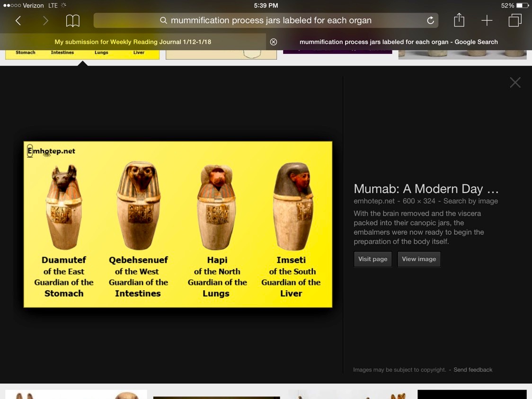532x399 pixels.
Task: Open the Bookmarks book icon
Action: click(x=72, y=20)
